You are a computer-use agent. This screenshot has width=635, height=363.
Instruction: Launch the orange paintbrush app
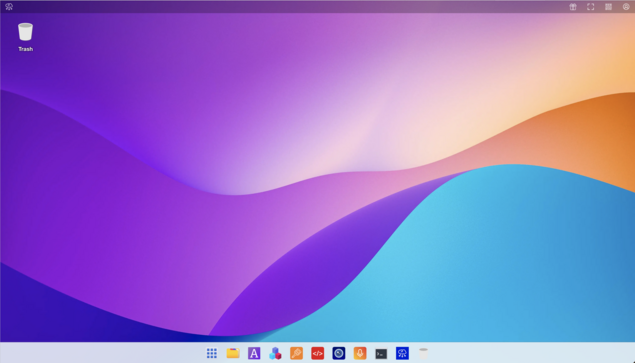point(296,353)
